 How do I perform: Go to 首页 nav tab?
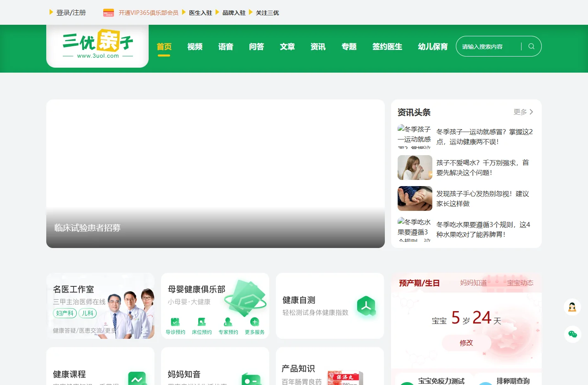click(164, 47)
